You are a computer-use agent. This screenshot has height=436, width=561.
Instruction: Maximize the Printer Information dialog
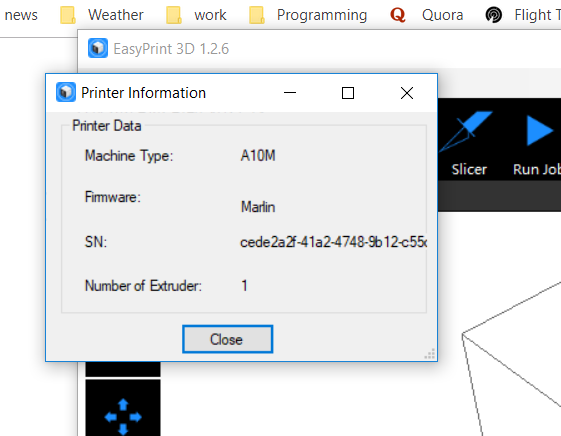348,93
